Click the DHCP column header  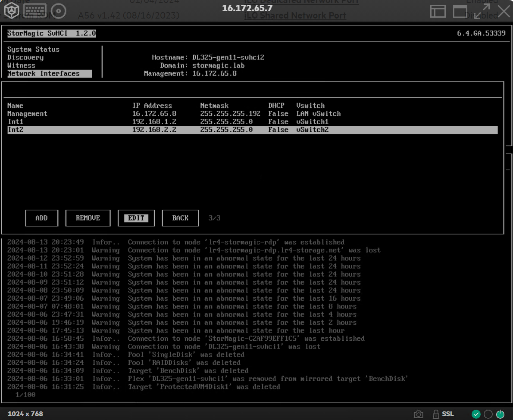[x=276, y=106]
